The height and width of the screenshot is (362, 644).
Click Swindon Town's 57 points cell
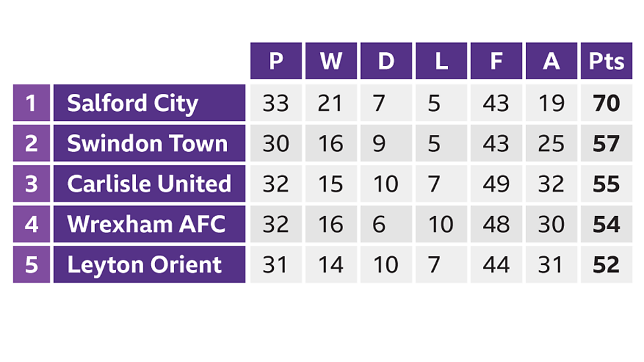[x=606, y=143]
